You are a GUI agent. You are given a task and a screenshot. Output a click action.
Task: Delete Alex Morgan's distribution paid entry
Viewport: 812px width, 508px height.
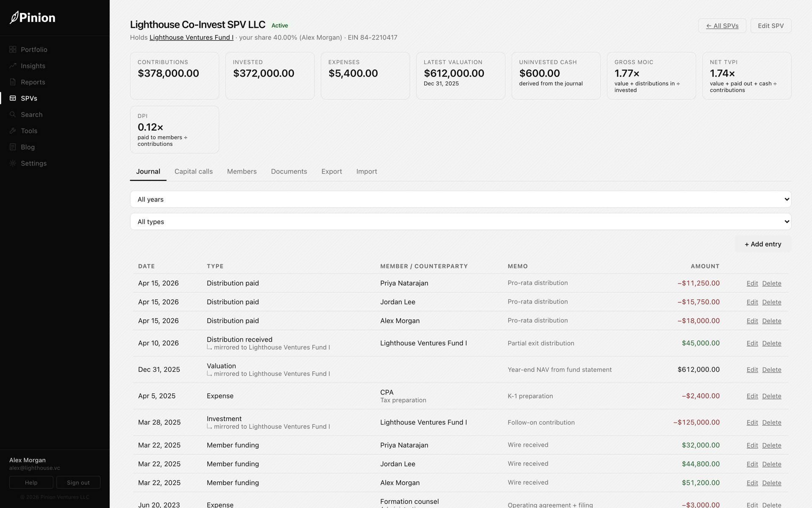coord(771,321)
